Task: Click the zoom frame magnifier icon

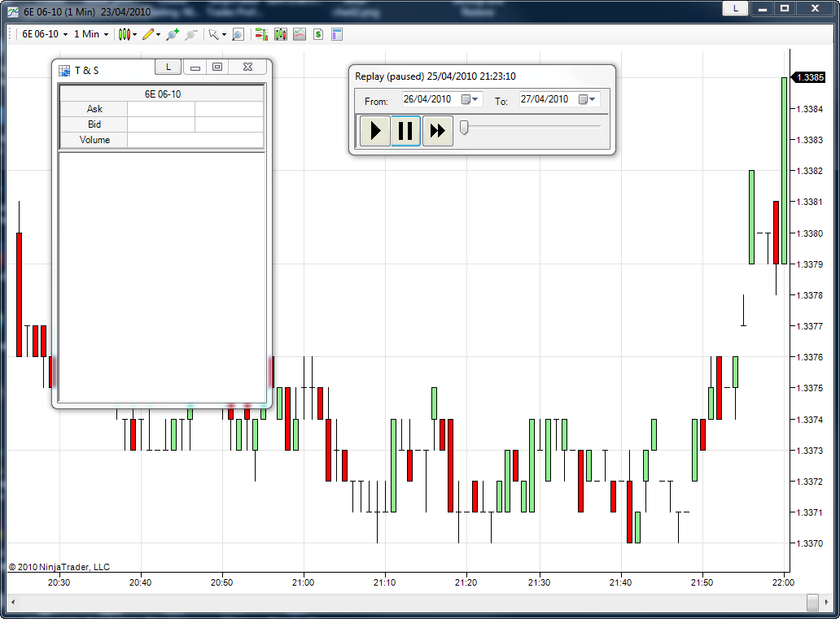Action: 238,35
